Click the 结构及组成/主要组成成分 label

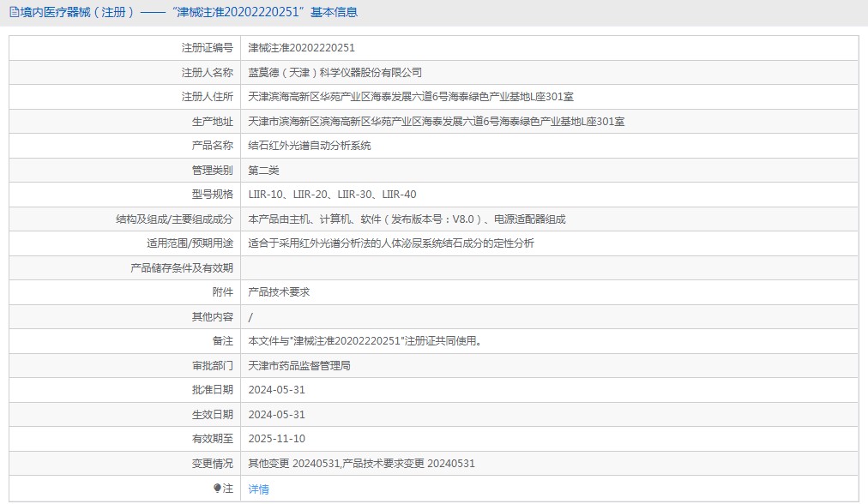pyautogui.click(x=174, y=219)
